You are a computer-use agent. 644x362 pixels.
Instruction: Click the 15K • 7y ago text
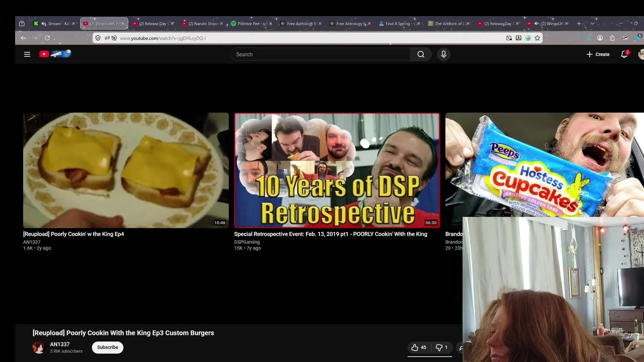coord(247,248)
